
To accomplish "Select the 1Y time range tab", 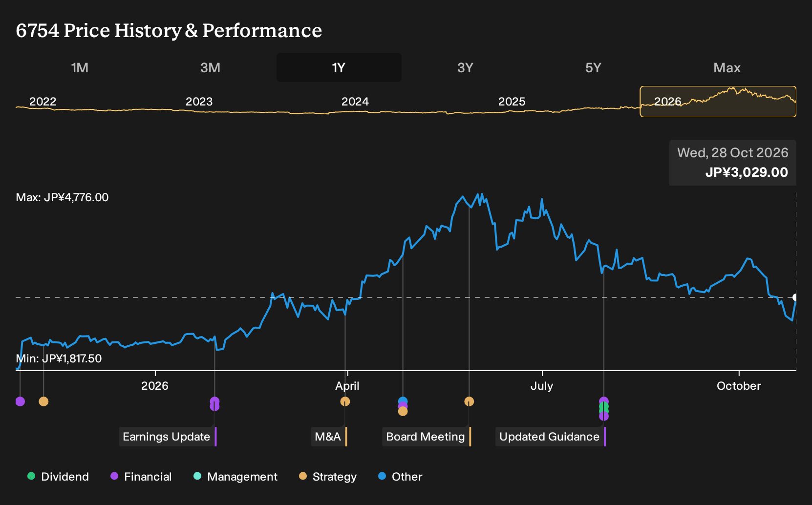I will 339,67.
